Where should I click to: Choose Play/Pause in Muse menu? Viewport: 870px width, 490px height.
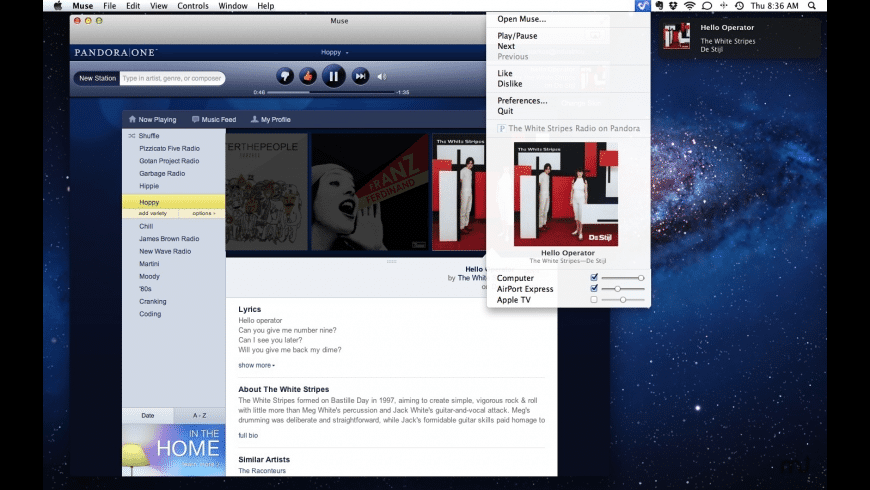point(517,36)
